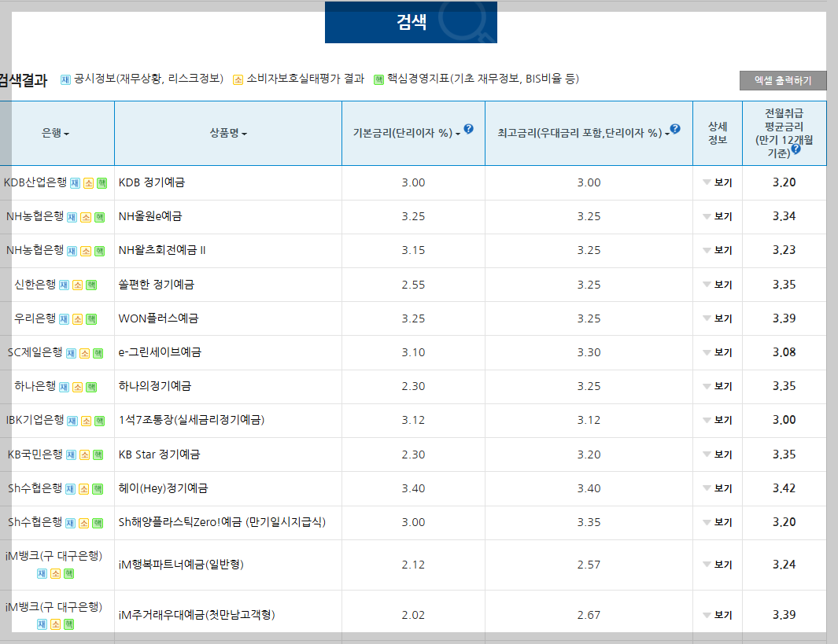
Task: Open 핵 icon for IBK기업은행
Action: tap(100, 421)
